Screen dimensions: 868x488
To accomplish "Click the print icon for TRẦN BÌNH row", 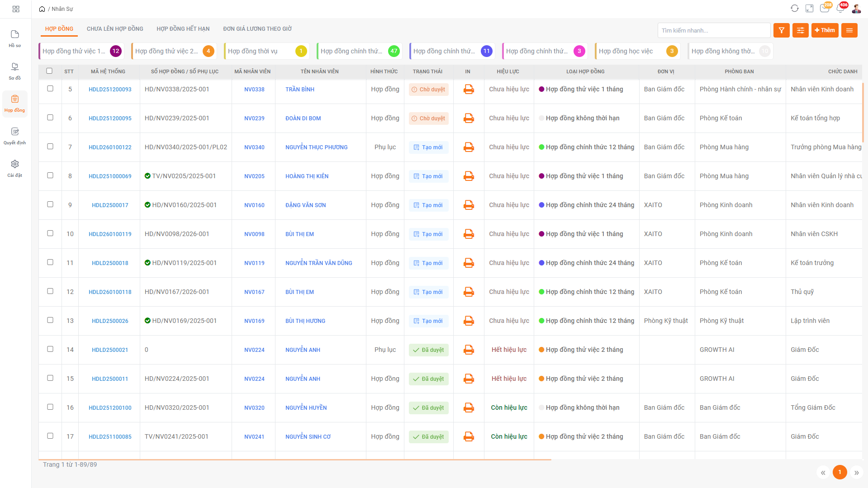I will coord(469,90).
